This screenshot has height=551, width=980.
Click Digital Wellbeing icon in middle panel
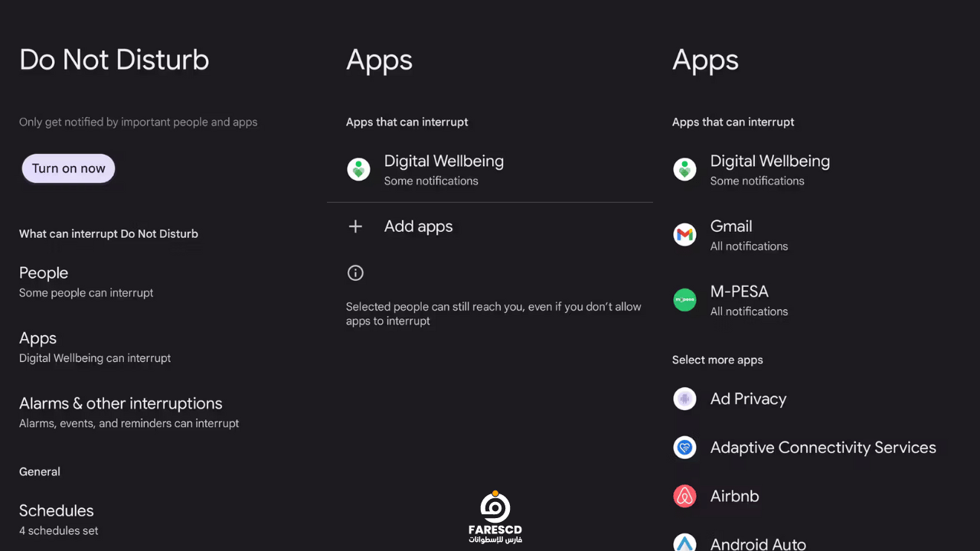[x=358, y=170]
